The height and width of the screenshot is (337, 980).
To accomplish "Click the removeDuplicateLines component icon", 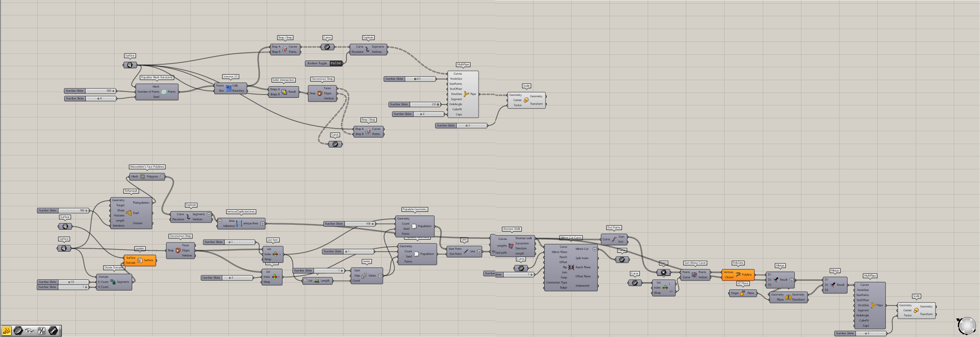I will pyautogui.click(x=239, y=223).
